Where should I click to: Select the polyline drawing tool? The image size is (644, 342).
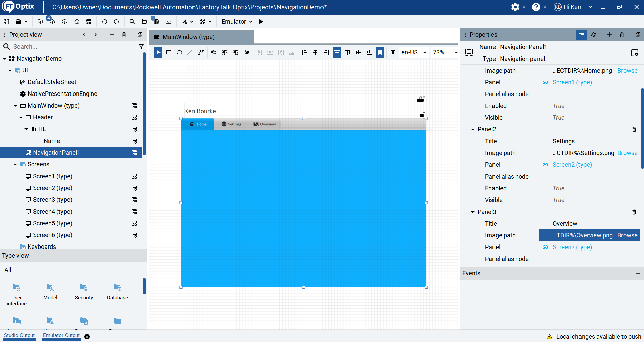pyautogui.click(x=201, y=52)
